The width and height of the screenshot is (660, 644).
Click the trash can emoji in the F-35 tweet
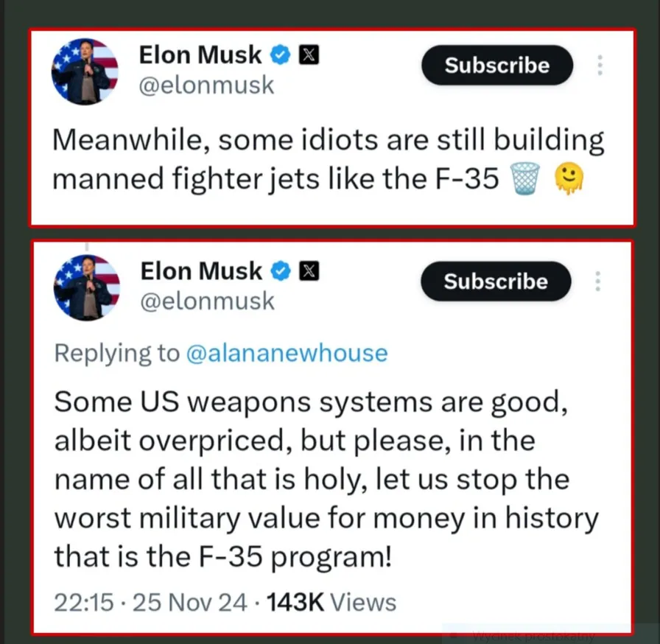pyautogui.click(x=524, y=178)
